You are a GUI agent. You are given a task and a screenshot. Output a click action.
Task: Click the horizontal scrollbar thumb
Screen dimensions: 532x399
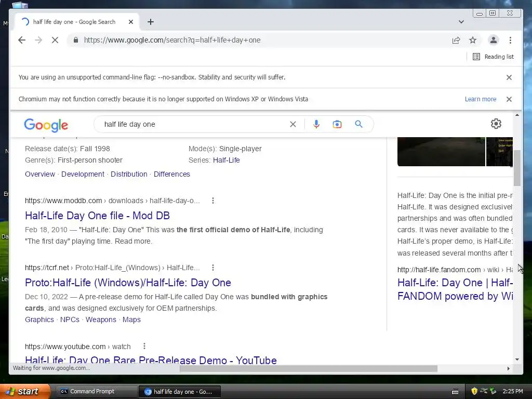point(309,368)
